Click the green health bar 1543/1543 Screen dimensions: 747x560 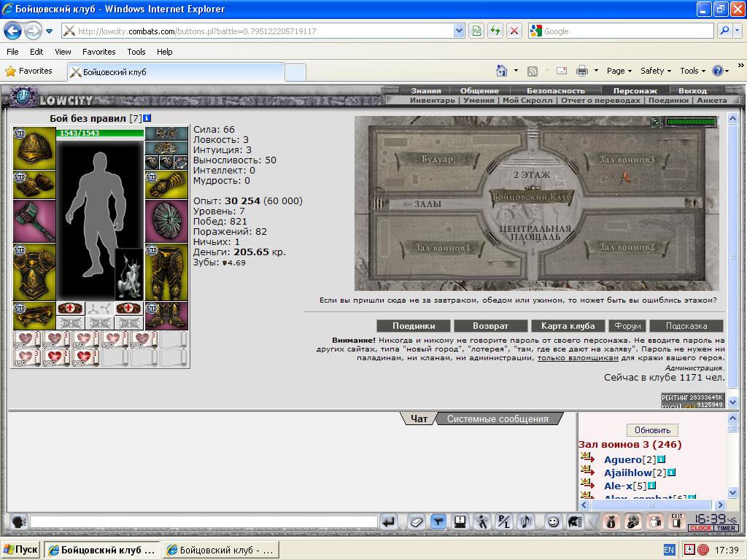coord(100,133)
